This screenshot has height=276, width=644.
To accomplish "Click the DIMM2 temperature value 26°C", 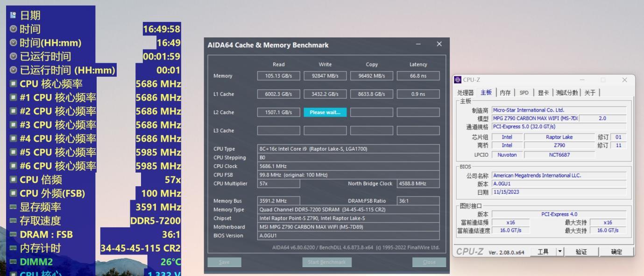I will pos(170,261).
